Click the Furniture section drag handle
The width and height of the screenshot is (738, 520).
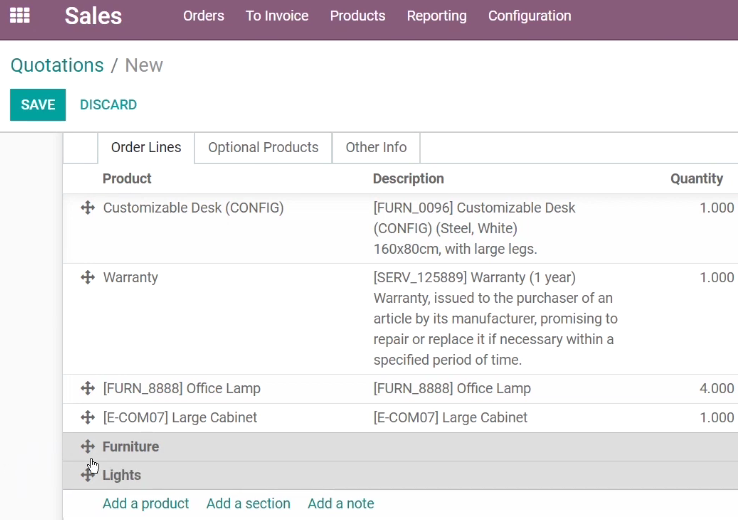(88, 446)
